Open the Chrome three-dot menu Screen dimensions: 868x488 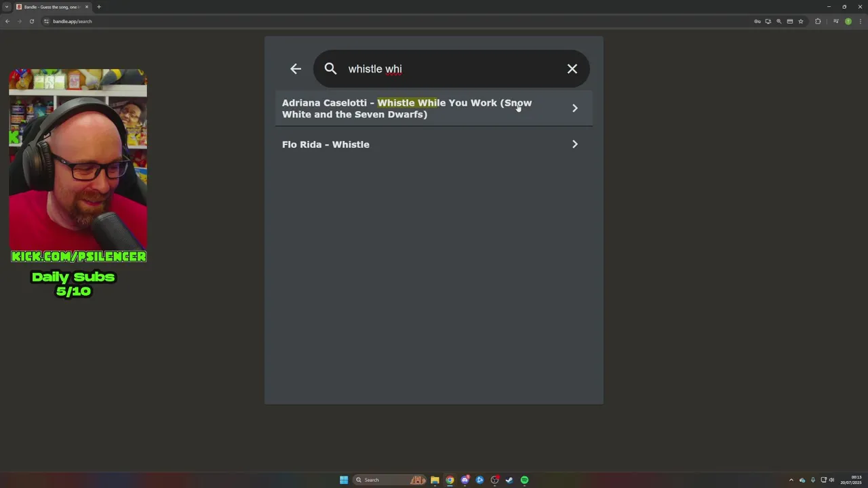[861, 21]
